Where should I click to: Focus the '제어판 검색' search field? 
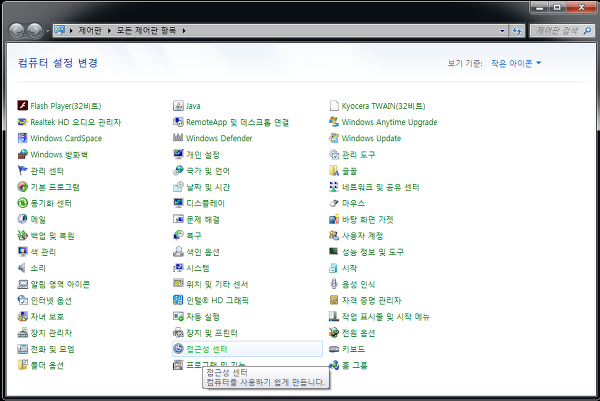point(562,31)
